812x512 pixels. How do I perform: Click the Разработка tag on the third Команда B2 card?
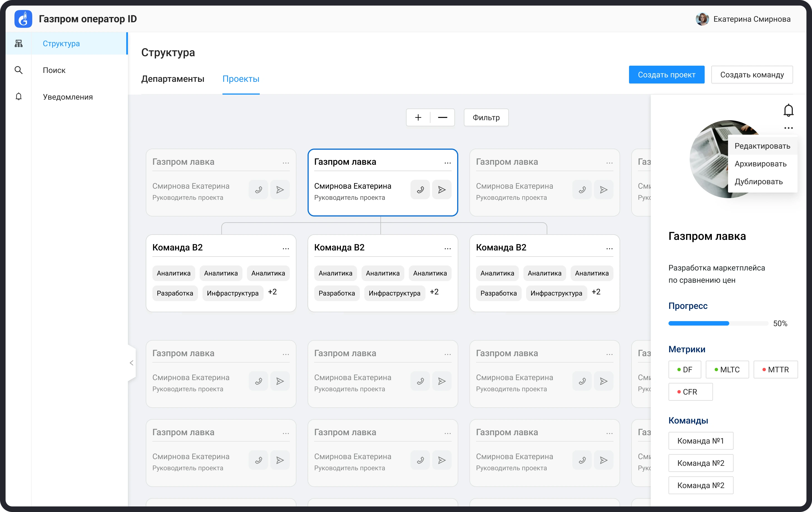point(498,293)
